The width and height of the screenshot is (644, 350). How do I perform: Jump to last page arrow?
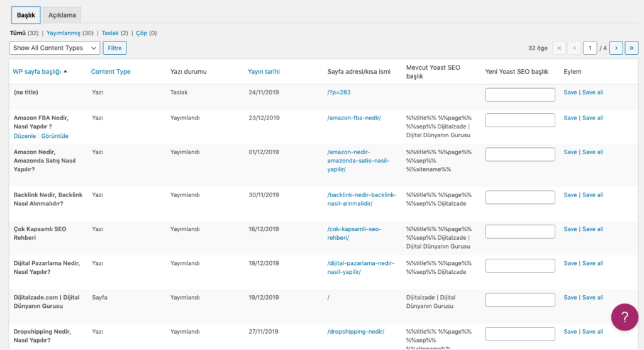click(631, 48)
